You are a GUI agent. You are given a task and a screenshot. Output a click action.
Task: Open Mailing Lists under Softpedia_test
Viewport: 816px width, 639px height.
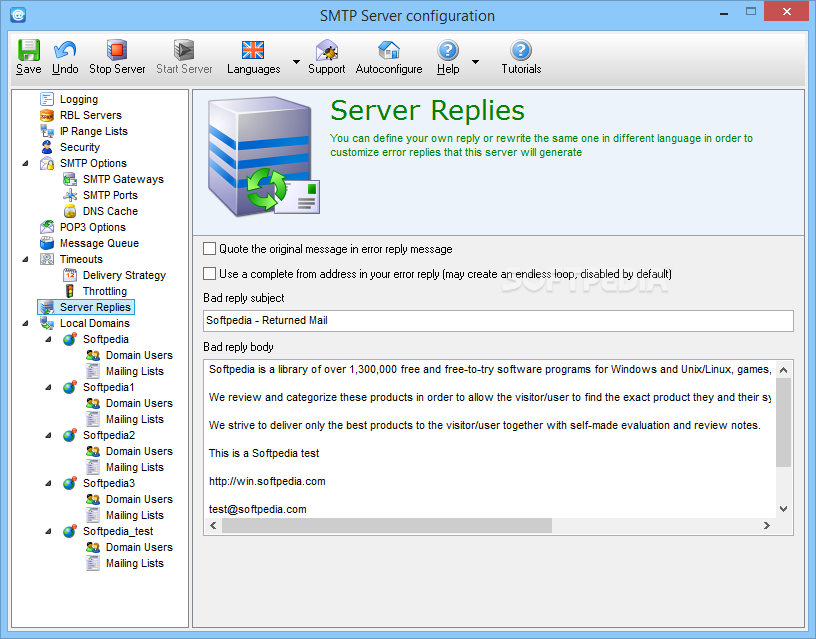(135, 563)
